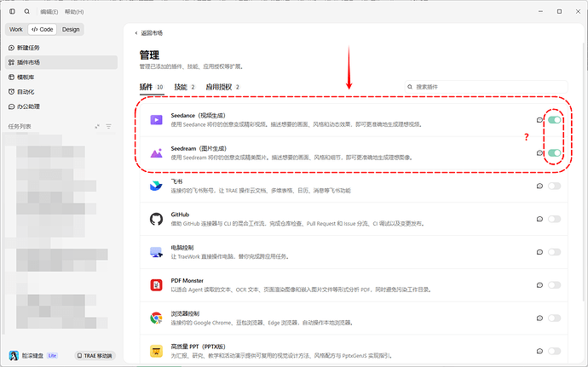Click the PDF Monster title text

coord(187,280)
